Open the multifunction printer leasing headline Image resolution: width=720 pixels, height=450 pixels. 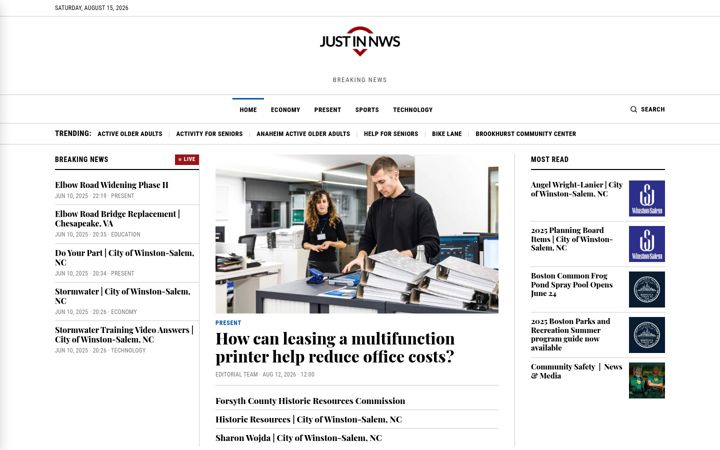point(335,348)
